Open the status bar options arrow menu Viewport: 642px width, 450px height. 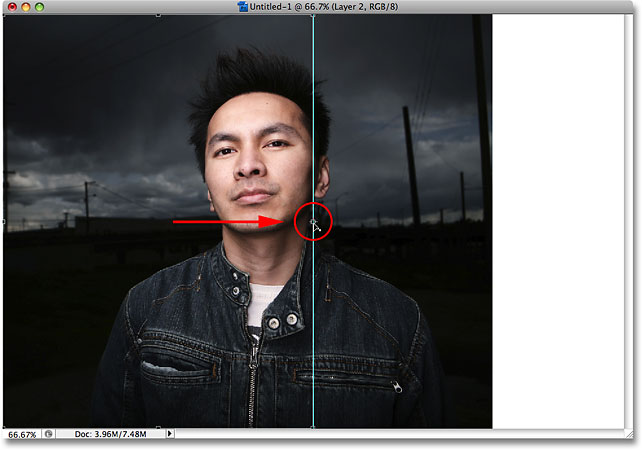(170, 434)
